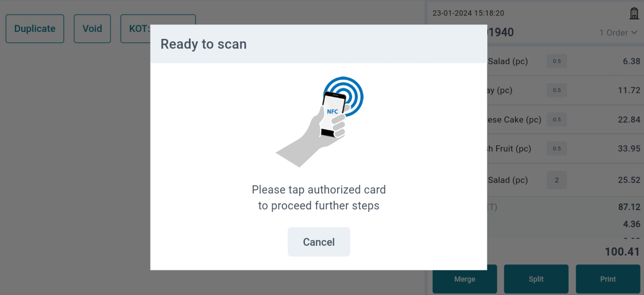
Task: Click the total amount 100.41
Action: pyautogui.click(x=622, y=252)
